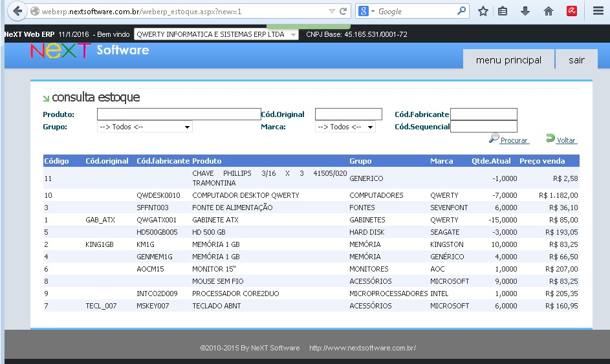This screenshot has width=610, height=364.
Task: Select MOUSE SEM FIO product
Action: [218, 281]
